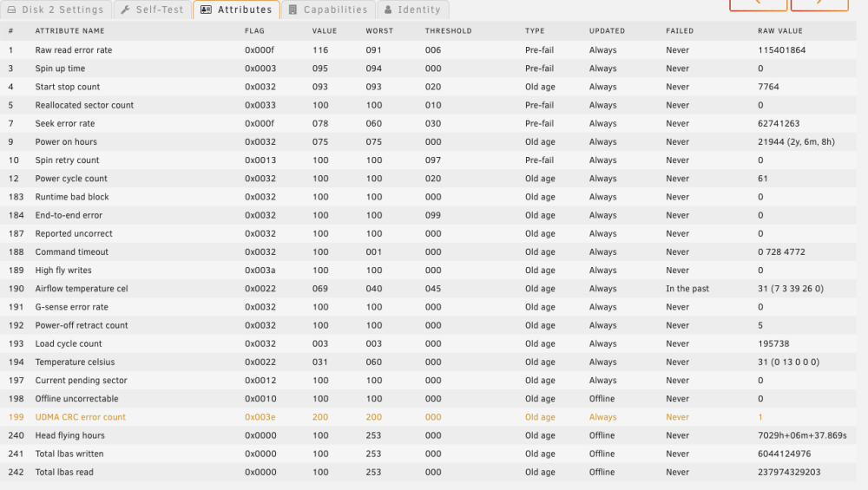This screenshot has width=868, height=490.
Task: Click raw value 237974329203
Action: [x=789, y=472]
